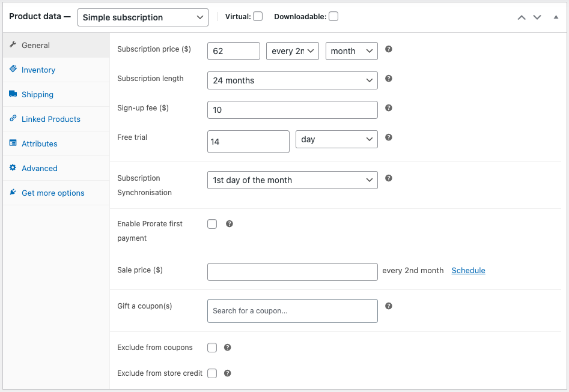Move Product data panel up arrow
Screen dimensions: 569x392
click(522, 17)
